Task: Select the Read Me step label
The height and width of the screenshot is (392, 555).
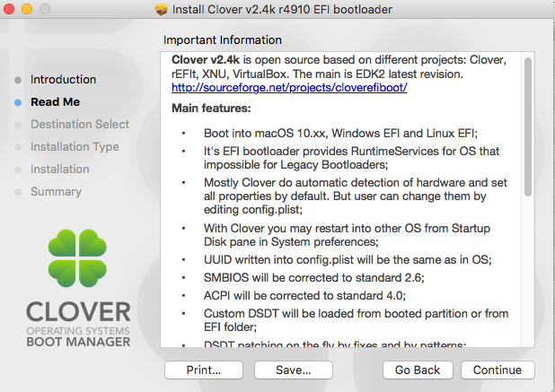Action: pyautogui.click(x=55, y=101)
